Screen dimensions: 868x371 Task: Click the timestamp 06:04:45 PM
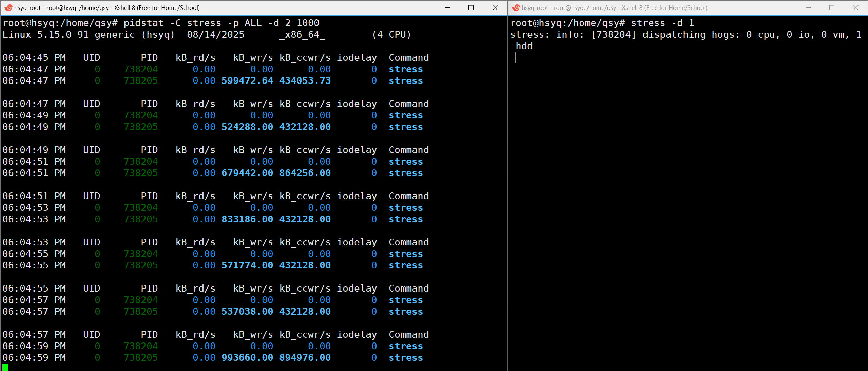point(34,58)
